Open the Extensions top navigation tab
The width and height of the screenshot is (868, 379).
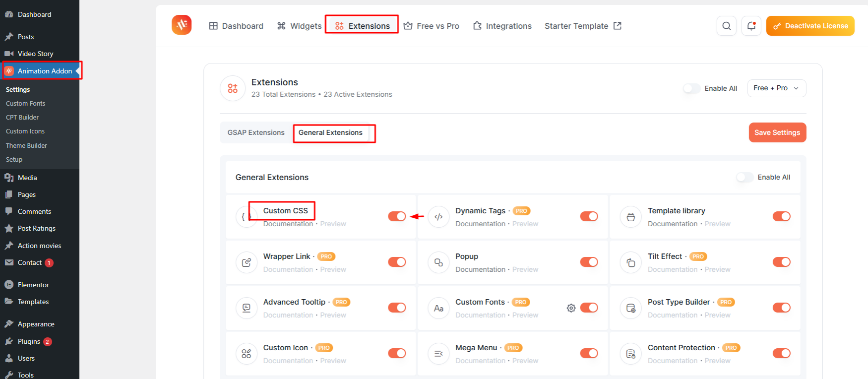click(362, 26)
